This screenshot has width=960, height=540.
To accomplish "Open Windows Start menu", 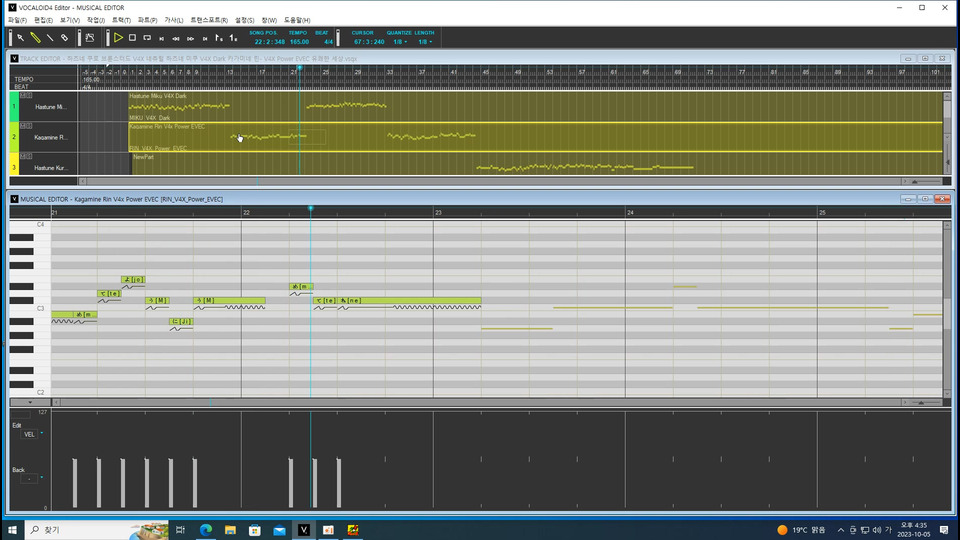I will pyautogui.click(x=12, y=530).
